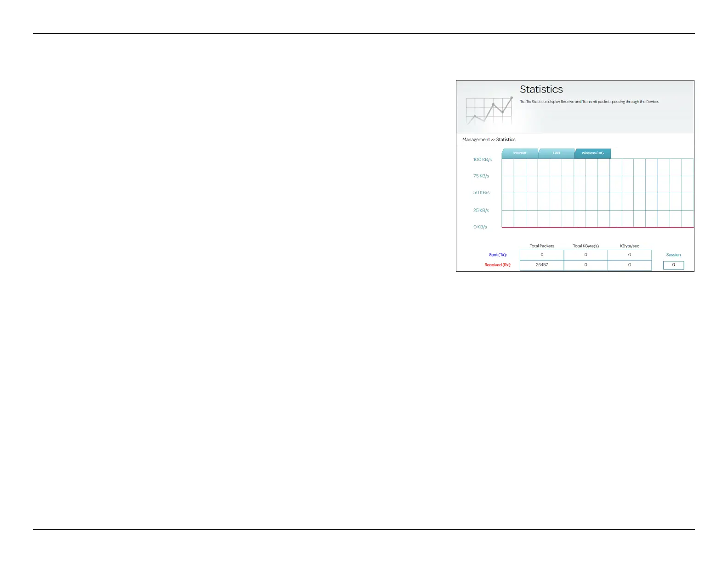
Task: Click the Sent total packets cell
Action: (542, 255)
